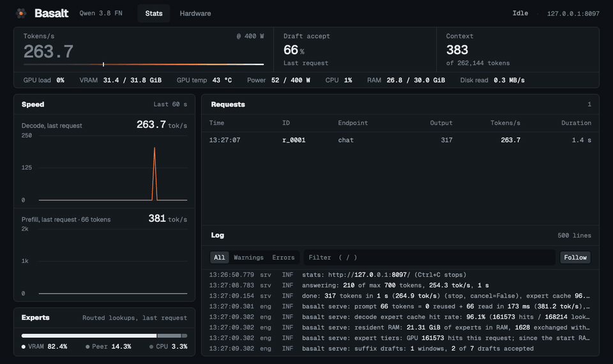Toggle the Follow button in Log
Image resolution: width=613 pixels, height=364 pixels.
(575, 257)
